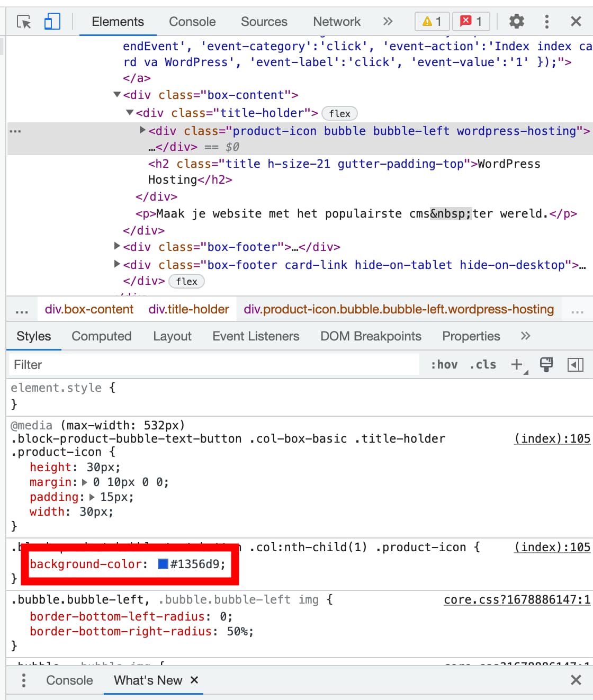
Task: Toggle the device toolbar icon
Action: (51, 22)
